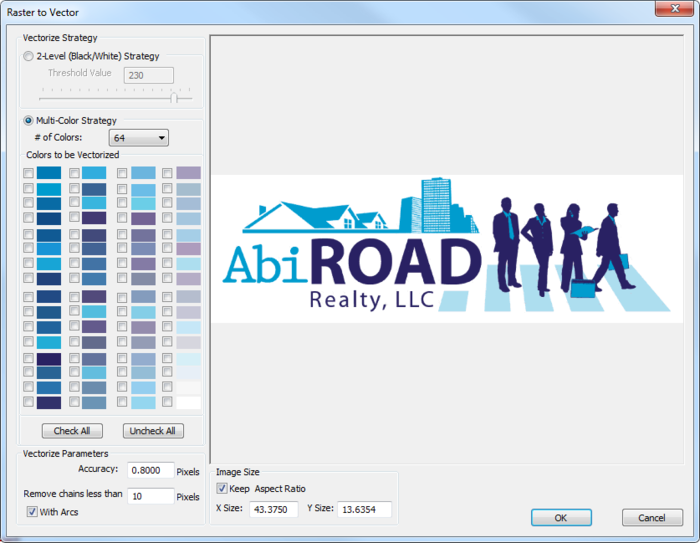Click the lavender swatch atop the fourth color column
This screenshot has width=700, height=543.
tap(188, 173)
